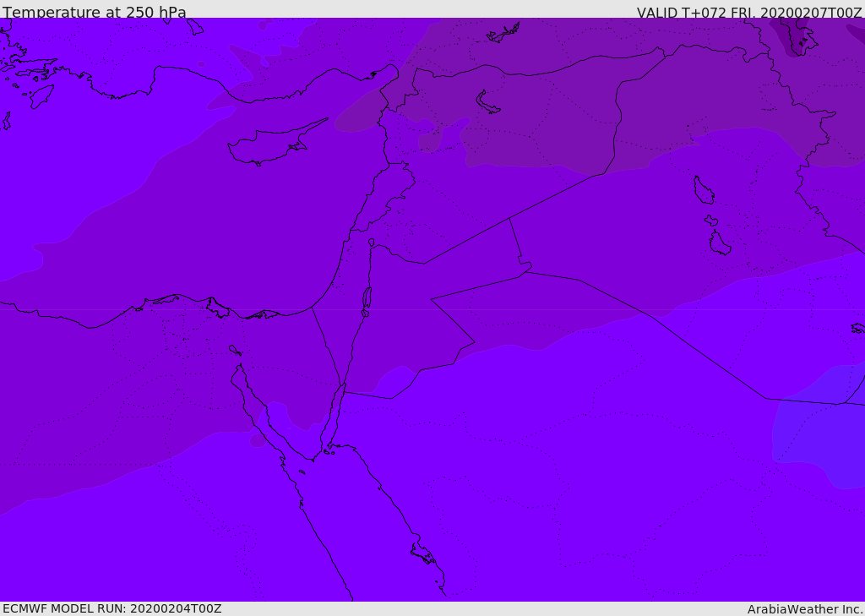The height and width of the screenshot is (616, 865).
Task: Click the 'Temperature at 250 hPa' title text
Action: click(x=95, y=12)
